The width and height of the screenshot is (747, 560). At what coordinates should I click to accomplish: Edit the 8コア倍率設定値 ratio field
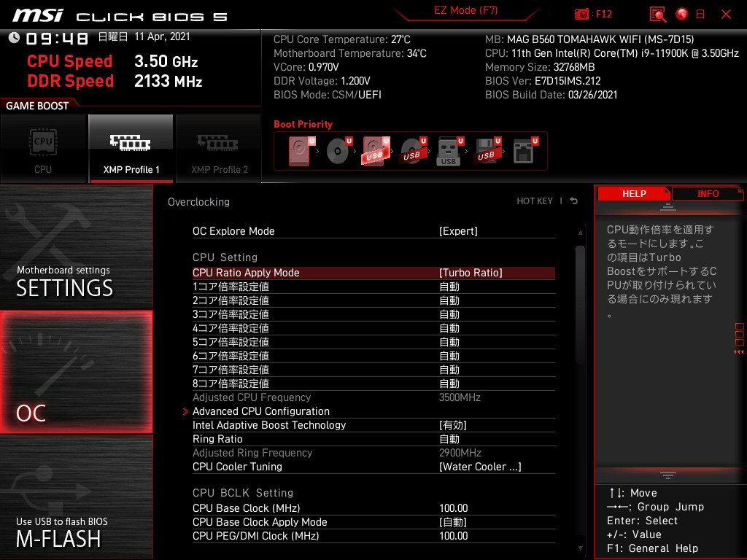point(373,384)
